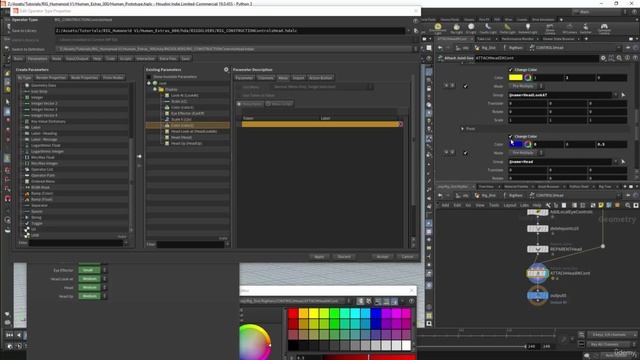Viewport: 640px width, 360px height.
Task: Pick pure red in color palette grid
Action: pyautogui.click(x=293, y=313)
